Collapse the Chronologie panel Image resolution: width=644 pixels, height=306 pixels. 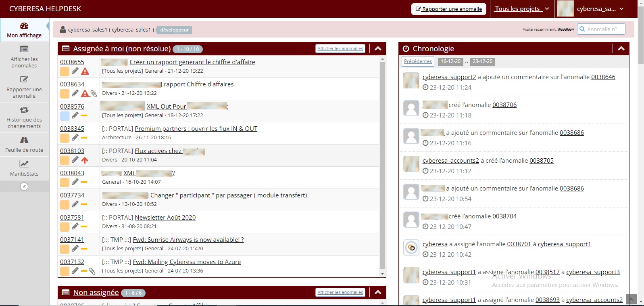coord(621,48)
